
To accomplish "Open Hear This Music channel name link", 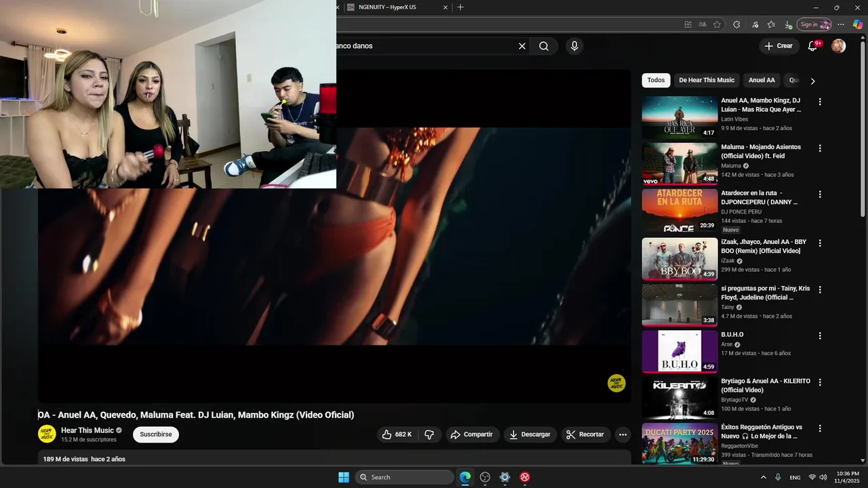I will click(87, 430).
